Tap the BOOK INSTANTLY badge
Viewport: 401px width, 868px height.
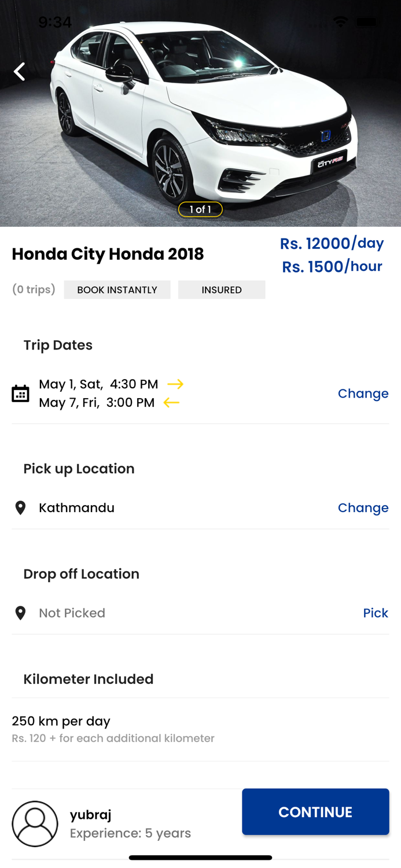[117, 290]
